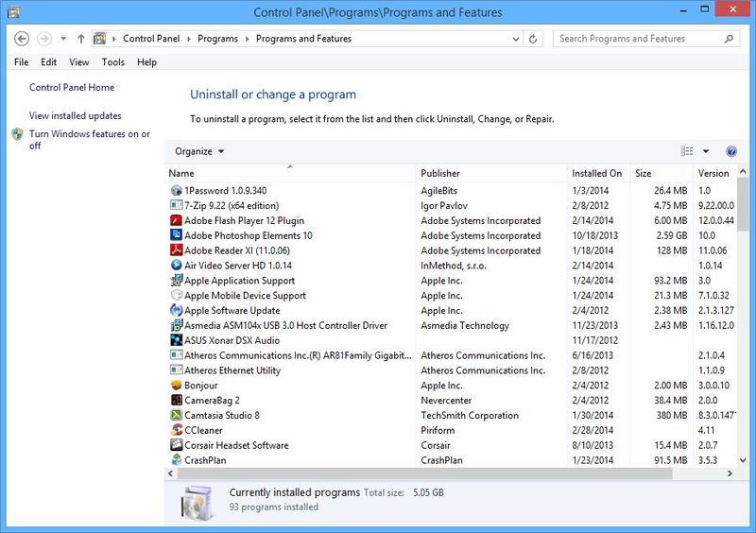This screenshot has width=756, height=533.
Task: Click the Adobe Photoshop Elements 10 icon
Action: click(176, 235)
